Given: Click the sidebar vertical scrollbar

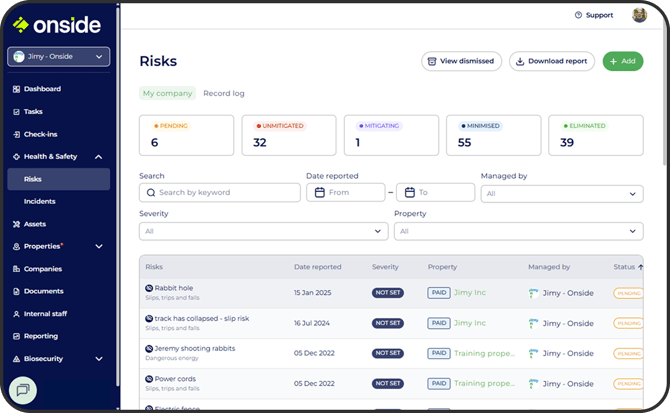Looking at the screenshot, I should [x=118, y=196].
